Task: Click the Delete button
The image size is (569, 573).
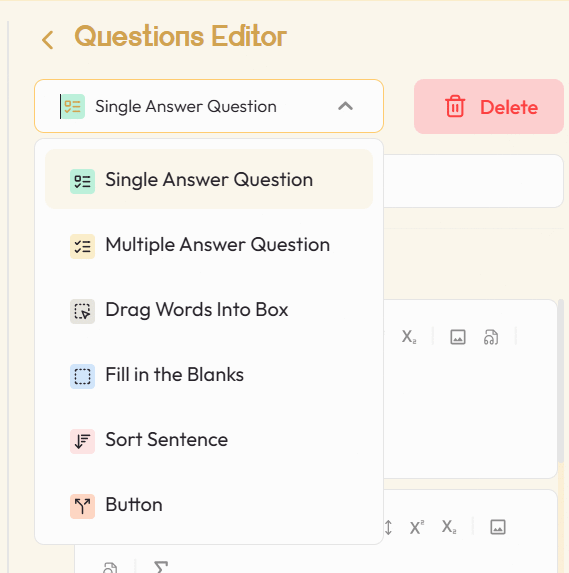Action: pyautogui.click(x=489, y=107)
